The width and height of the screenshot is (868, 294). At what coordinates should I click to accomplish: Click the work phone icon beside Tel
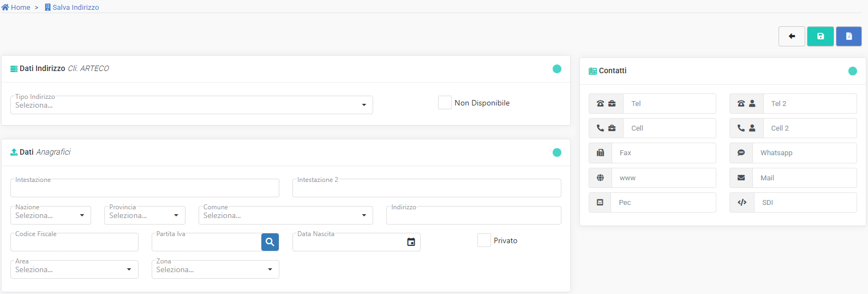coord(606,103)
